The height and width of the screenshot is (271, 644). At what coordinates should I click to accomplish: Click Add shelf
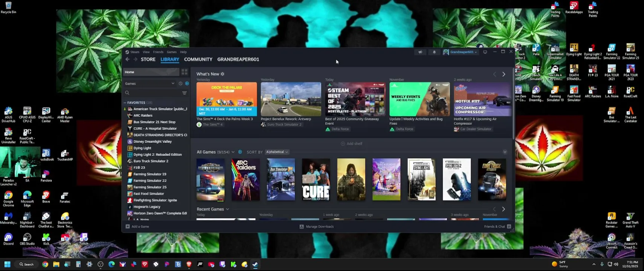click(351, 144)
